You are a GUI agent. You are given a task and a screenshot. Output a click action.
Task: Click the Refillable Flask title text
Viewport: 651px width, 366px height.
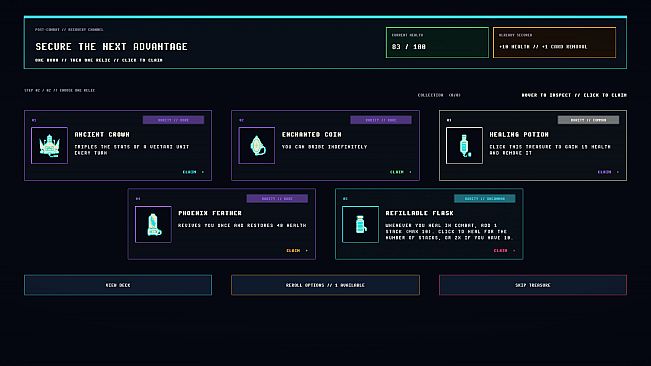[x=419, y=213]
